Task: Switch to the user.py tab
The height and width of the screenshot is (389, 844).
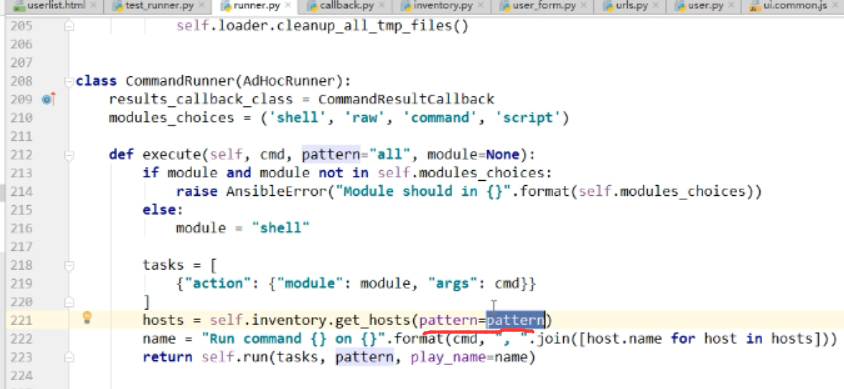Action: [706, 6]
